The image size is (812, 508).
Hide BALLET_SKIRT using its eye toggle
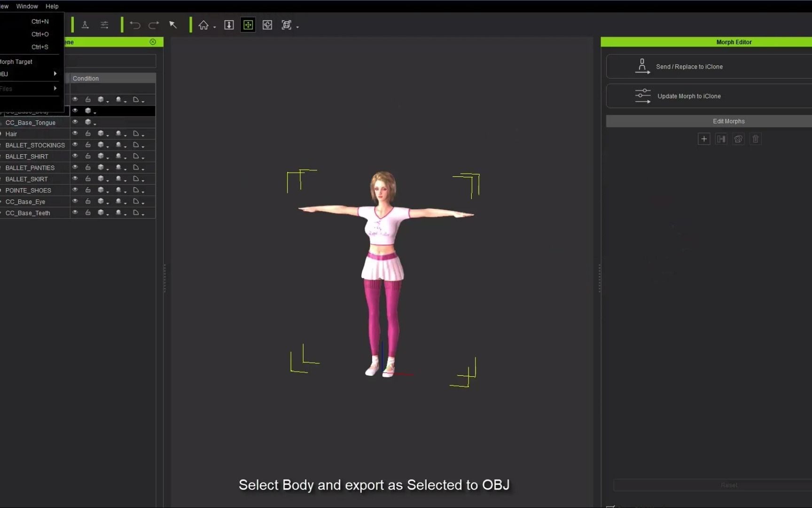point(75,179)
